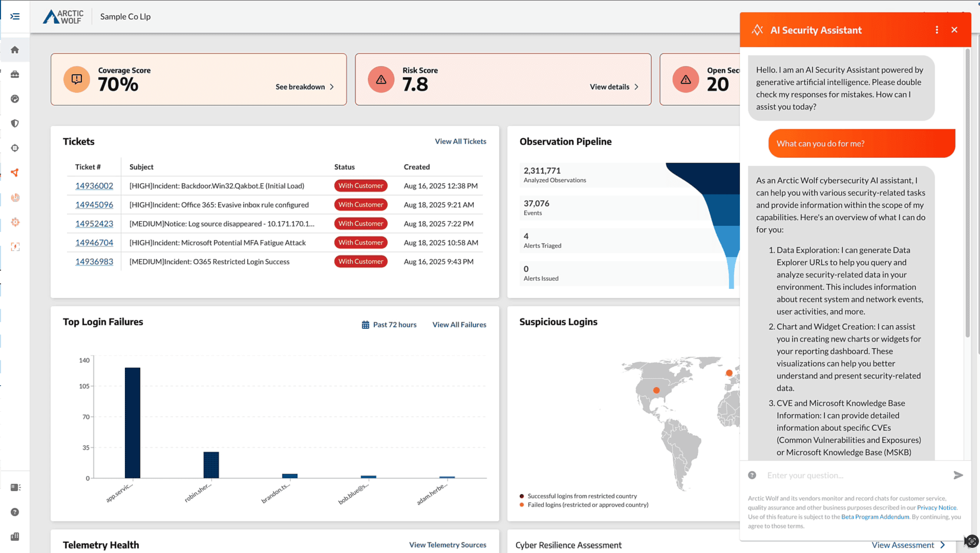This screenshot has height=553, width=980.
Task: Click 'Successful logins from restricted country' legend entry
Action: 579,496
